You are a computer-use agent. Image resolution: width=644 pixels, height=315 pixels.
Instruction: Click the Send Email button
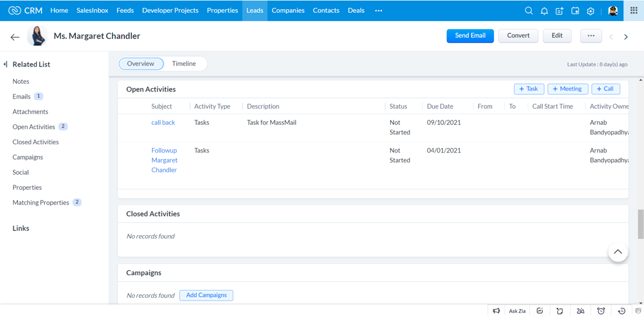point(471,36)
